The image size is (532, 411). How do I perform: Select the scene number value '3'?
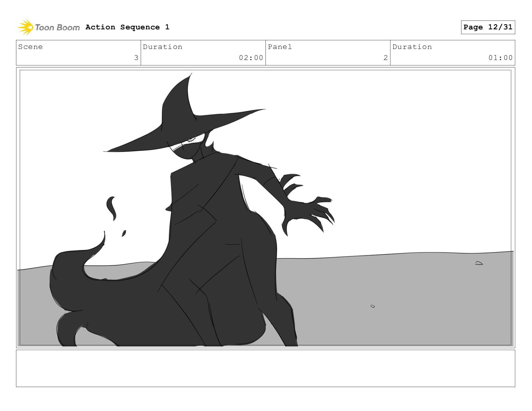pos(136,58)
